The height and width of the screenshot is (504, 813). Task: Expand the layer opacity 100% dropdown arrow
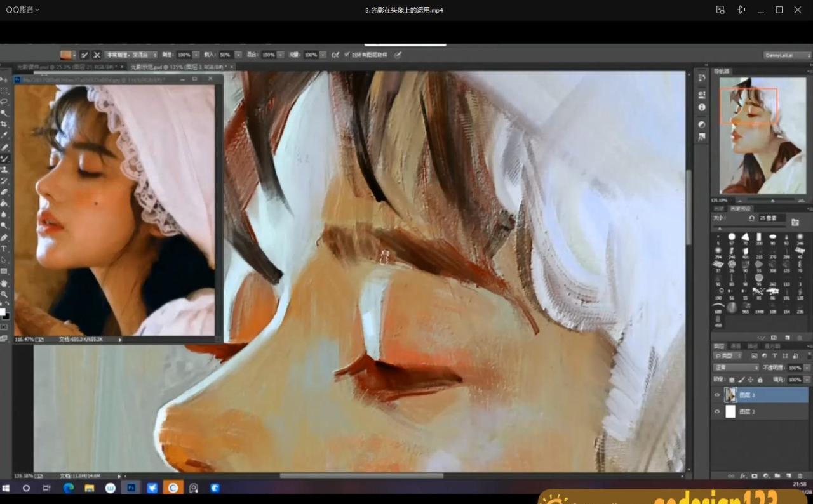pyautogui.click(x=807, y=368)
